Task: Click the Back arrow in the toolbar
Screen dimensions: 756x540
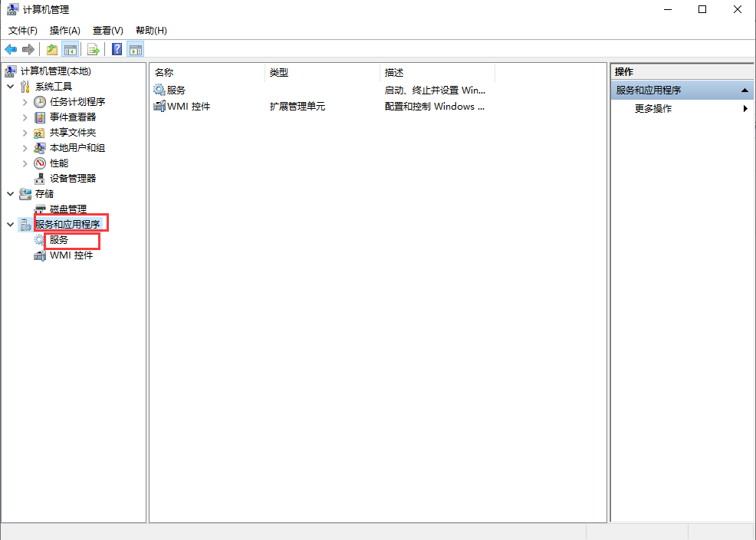Action: pyautogui.click(x=11, y=50)
